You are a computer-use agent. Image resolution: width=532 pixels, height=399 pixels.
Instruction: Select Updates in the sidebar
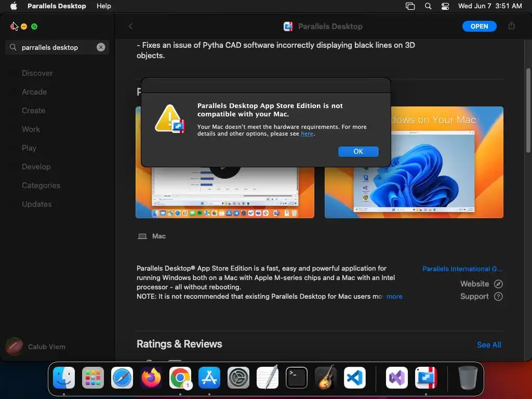click(x=37, y=204)
